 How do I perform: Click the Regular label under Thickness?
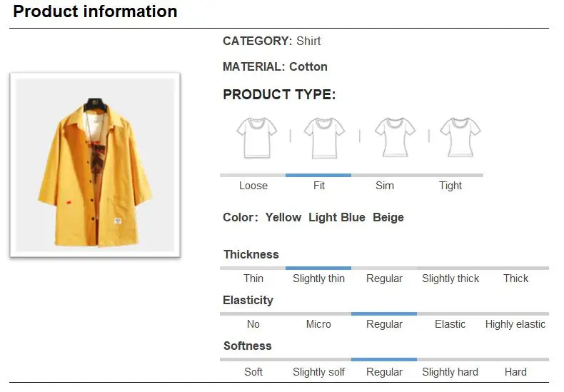click(384, 278)
